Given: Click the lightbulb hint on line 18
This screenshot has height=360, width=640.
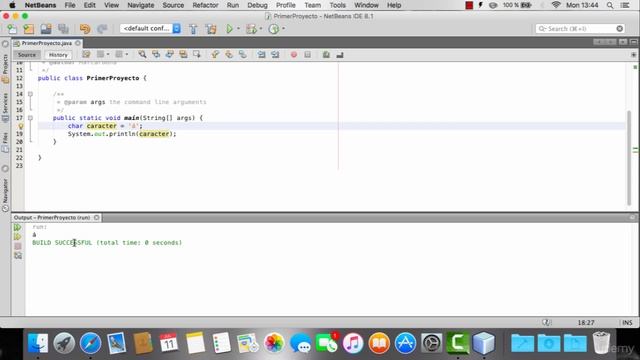Looking at the screenshot, I should pyautogui.click(x=21, y=126).
